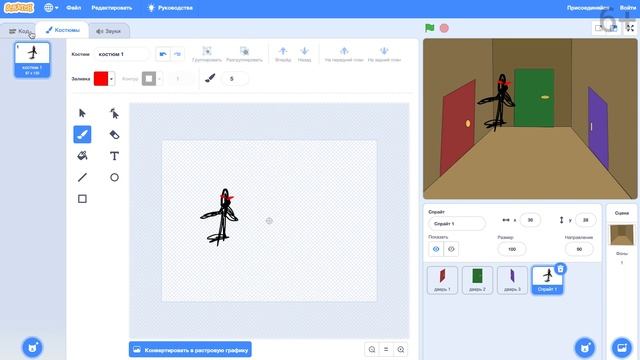Viewport: 640px width, 360px height.
Task: Click the red stop button
Action: coord(444,28)
